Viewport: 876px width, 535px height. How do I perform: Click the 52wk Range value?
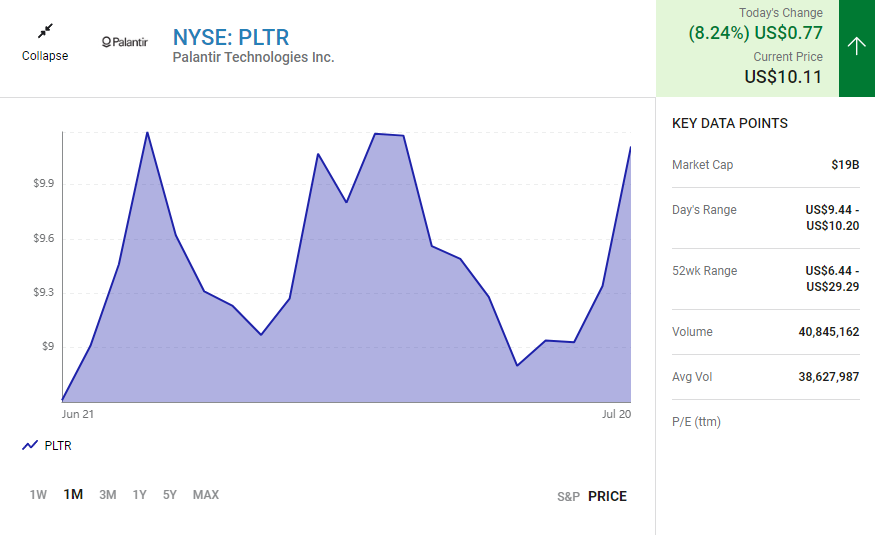(x=832, y=279)
